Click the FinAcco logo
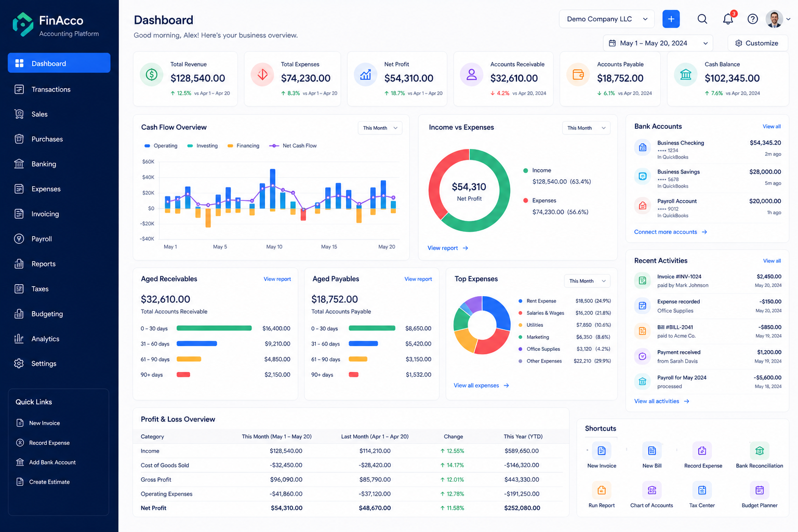This screenshot has height=532, width=798. tap(56, 24)
